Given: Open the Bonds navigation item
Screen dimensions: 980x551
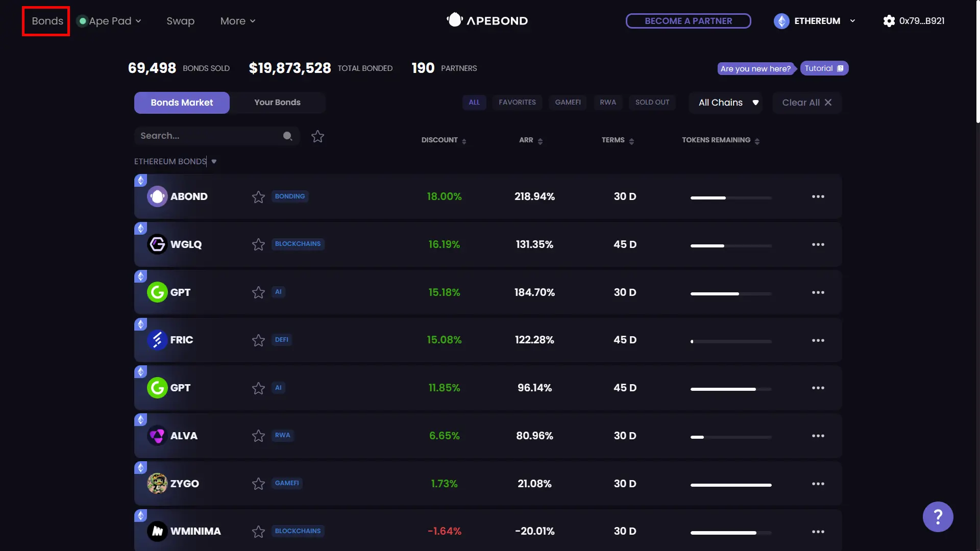Looking at the screenshot, I should click(47, 21).
